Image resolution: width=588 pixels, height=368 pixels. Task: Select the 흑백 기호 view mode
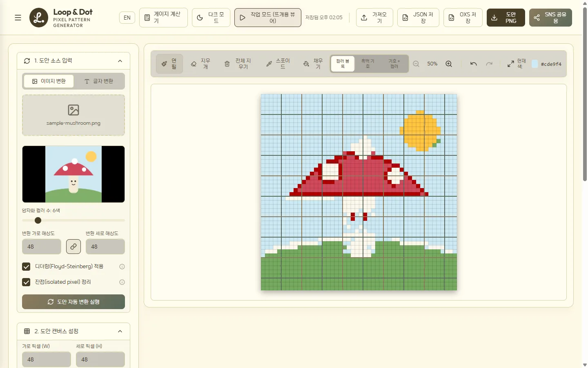[x=367, y=64]
